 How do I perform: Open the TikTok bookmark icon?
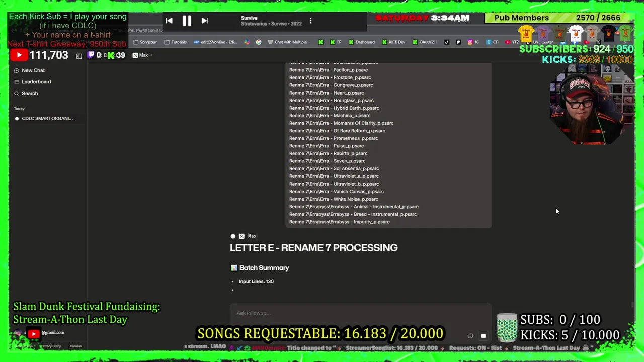point(447,42)
